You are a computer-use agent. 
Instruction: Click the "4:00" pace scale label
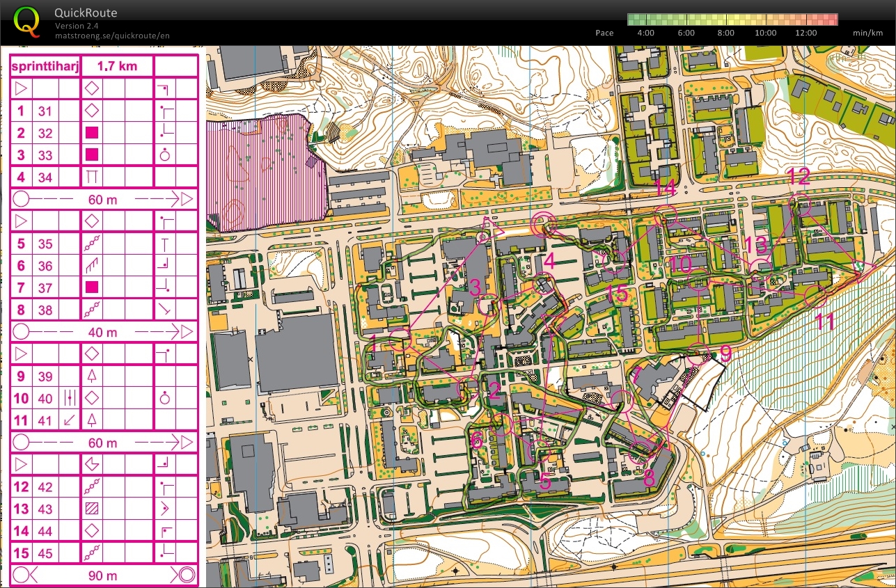point(645,33)
